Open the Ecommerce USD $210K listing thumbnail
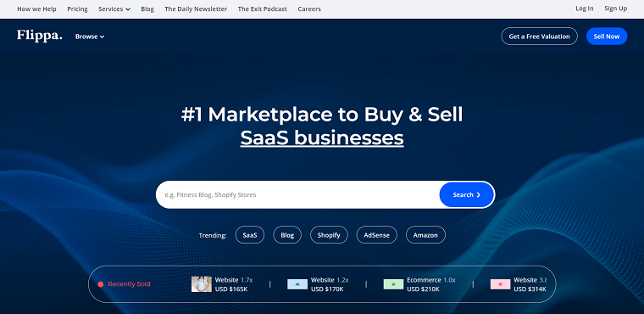The width and height of the screenshot is (644, 314). coord(393,284)
